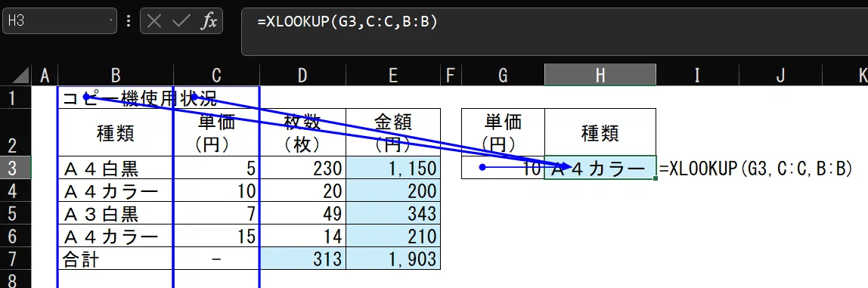This screenshot has height=288, width=868.
Task: Click the 合計 cell
Action: pos(116,259)
